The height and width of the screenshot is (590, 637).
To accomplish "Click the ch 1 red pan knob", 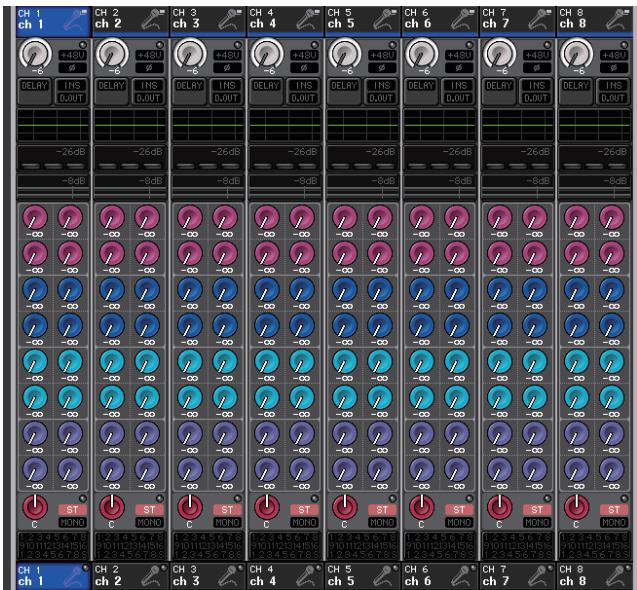I will [35, 508].
